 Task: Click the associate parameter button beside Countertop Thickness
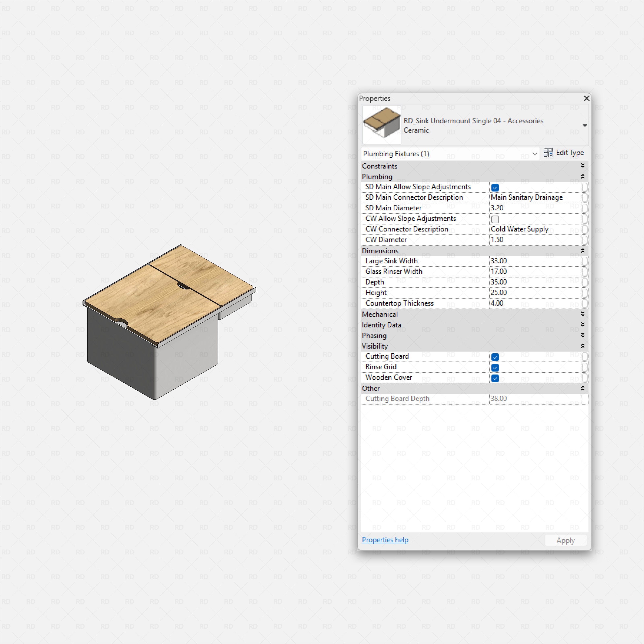tap(585, 304)
